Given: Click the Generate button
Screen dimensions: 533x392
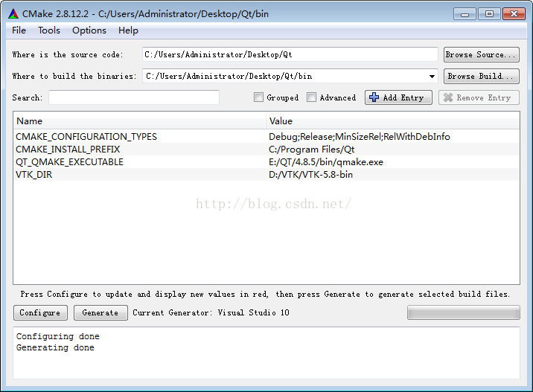Looking at the screenshot, I should click(100, 312).
